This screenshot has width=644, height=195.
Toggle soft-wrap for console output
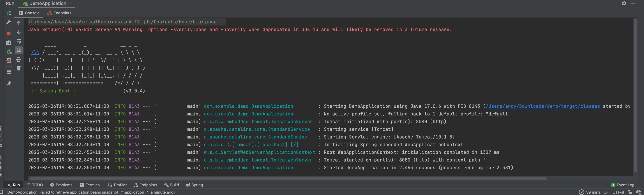pos(19,42)
